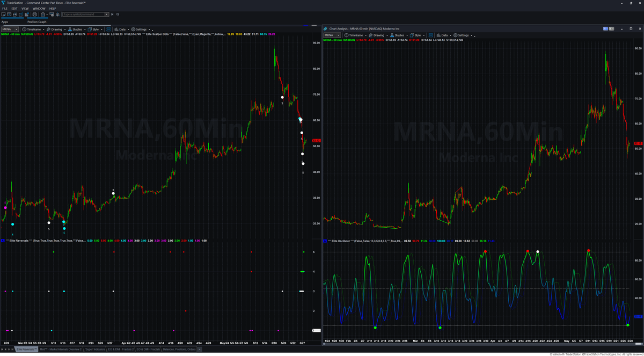Click red current-price label on left chart axis
The image size is (644, 356).
tap(316, 141)
